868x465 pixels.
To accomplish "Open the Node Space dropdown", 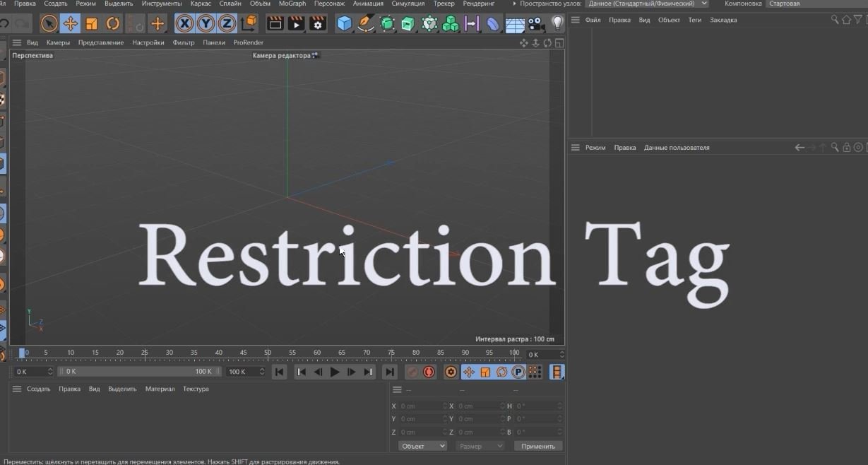I will coord(647,4).
